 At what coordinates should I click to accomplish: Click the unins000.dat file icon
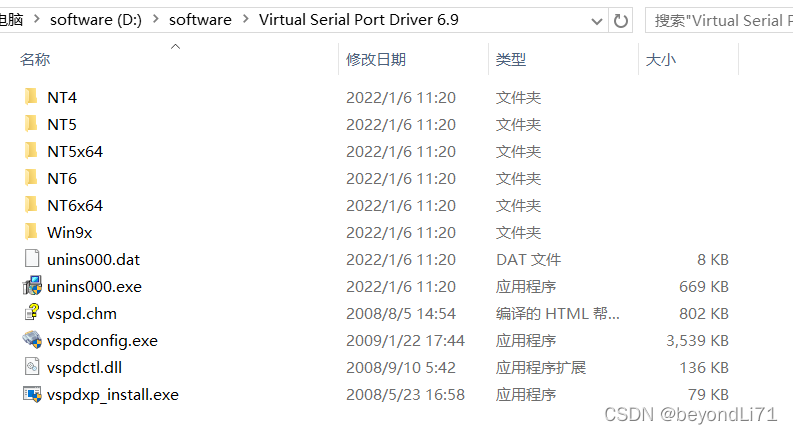coord(32,258)
